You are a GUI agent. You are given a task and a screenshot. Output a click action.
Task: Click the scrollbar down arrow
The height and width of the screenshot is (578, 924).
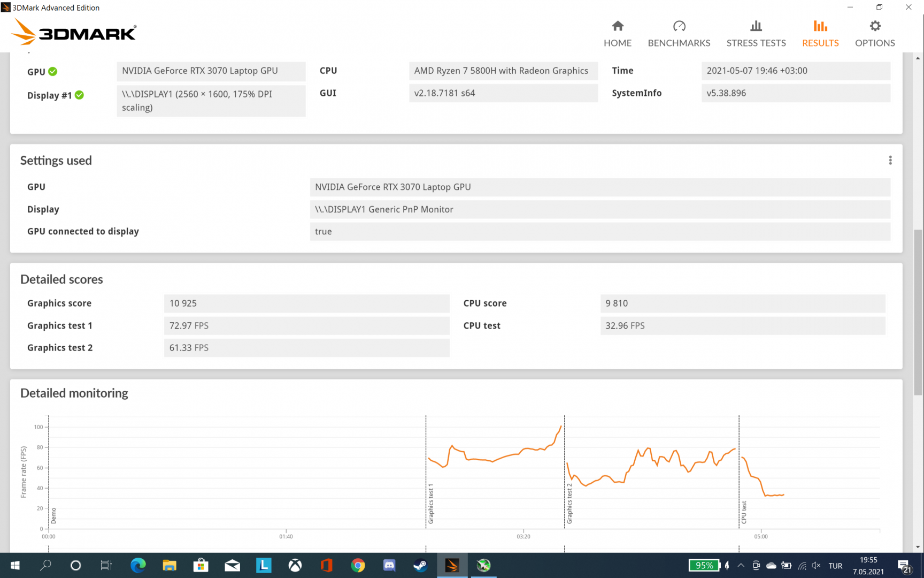point(918,547)
